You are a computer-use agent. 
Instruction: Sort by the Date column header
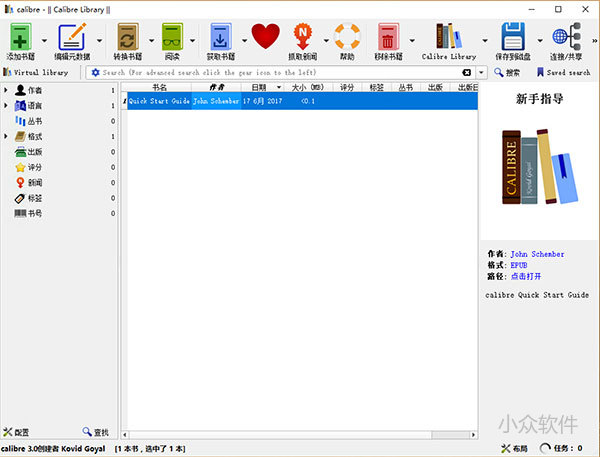pos(259,88)
